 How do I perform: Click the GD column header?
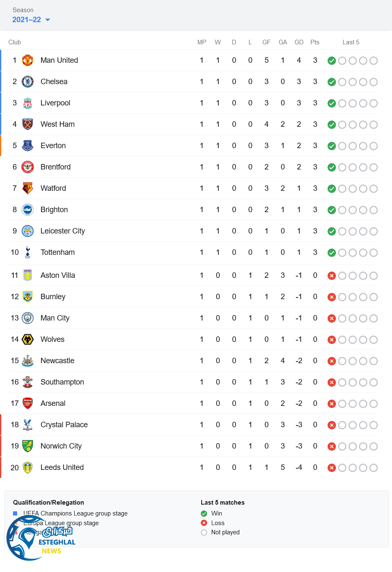299,42
